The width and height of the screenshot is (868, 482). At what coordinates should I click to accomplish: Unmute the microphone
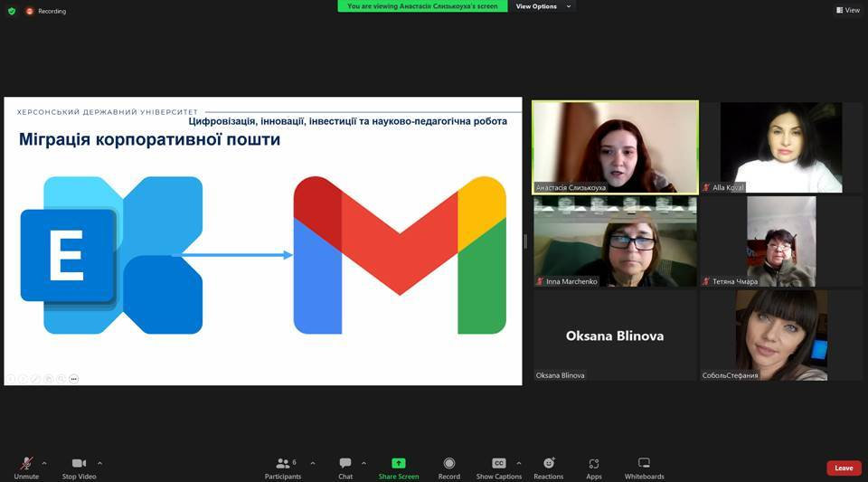click(26, 468)
